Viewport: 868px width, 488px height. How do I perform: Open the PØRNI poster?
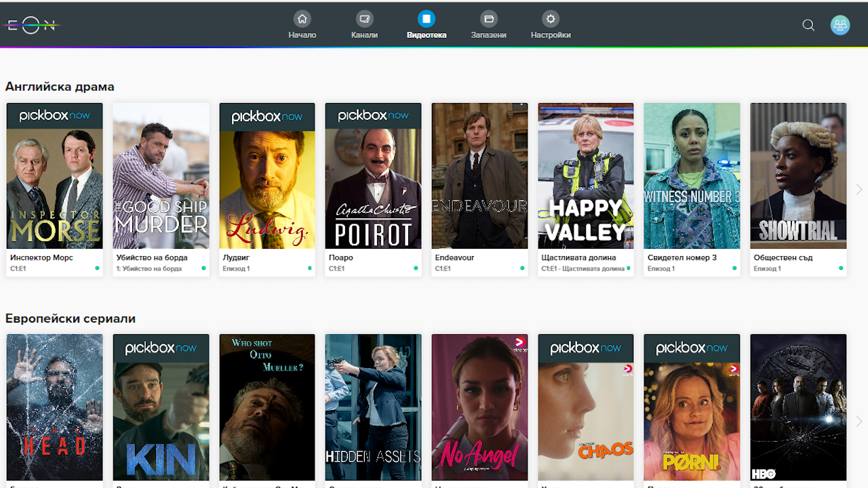pos(692,407)
